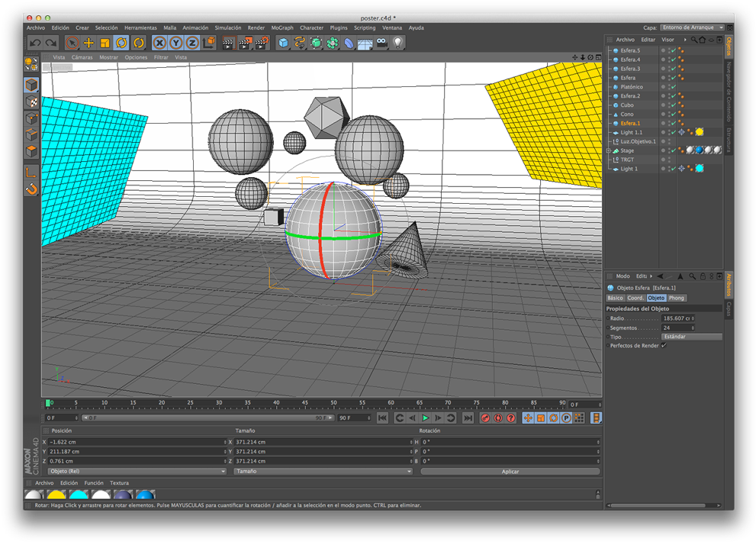
Task: Click the Undo arrow in the toolbar
Action: click(x=35, y=44)
